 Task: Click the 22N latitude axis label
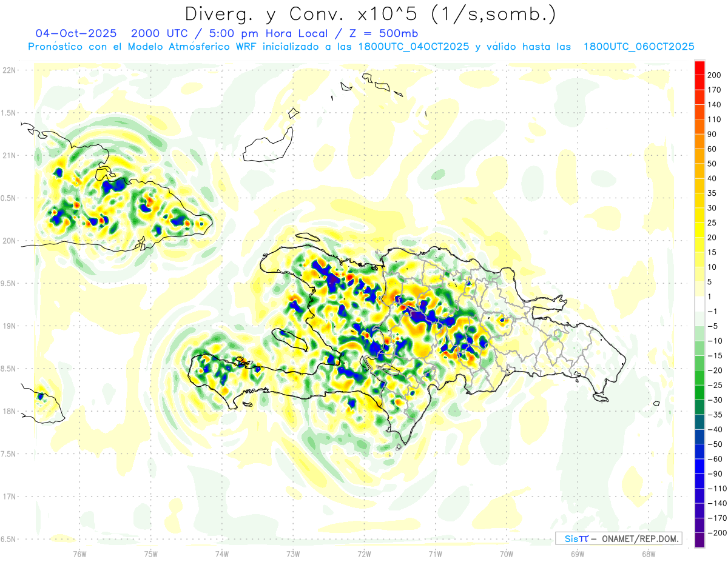point(10,70)
